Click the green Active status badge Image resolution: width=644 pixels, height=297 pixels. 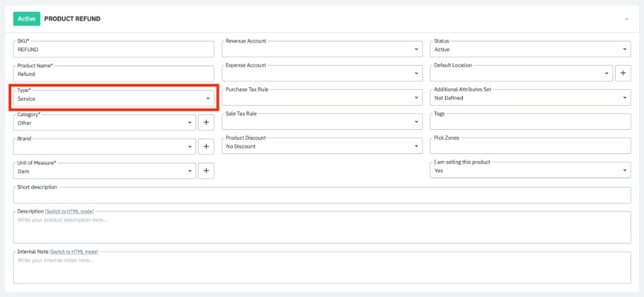(26, 19)
